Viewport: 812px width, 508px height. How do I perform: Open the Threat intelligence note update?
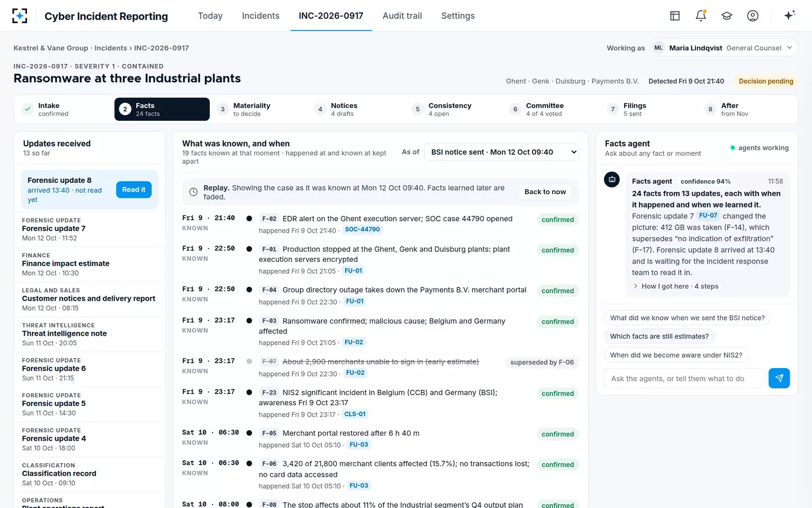[x=90, y=334]
